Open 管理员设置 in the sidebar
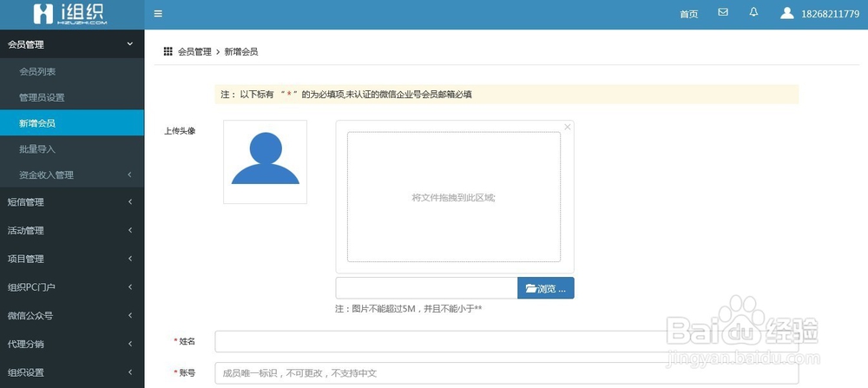This screenshot has width=868, height=388. tap(72, 97)
